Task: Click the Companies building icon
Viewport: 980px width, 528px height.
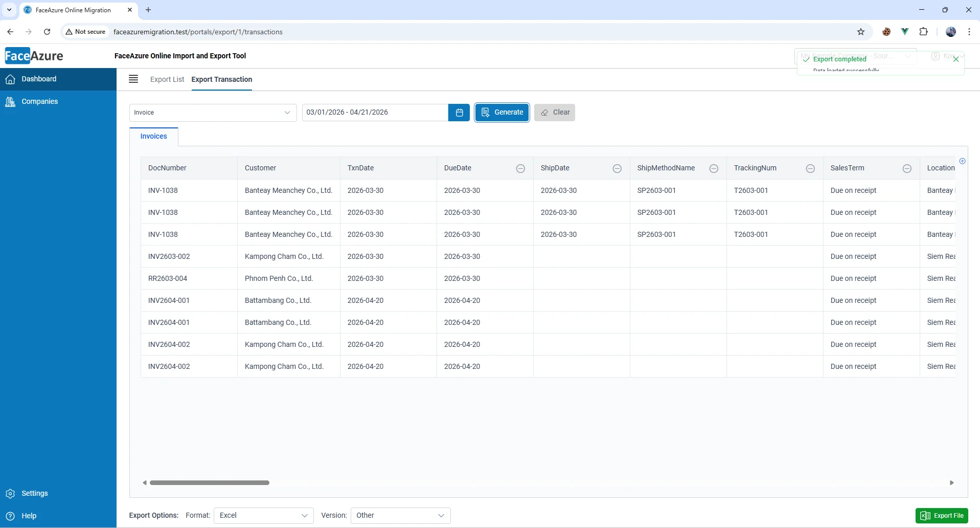Action: [10, 102]
